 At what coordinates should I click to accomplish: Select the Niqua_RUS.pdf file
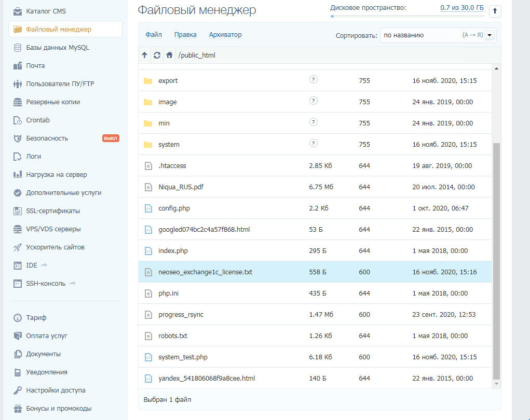315,187
